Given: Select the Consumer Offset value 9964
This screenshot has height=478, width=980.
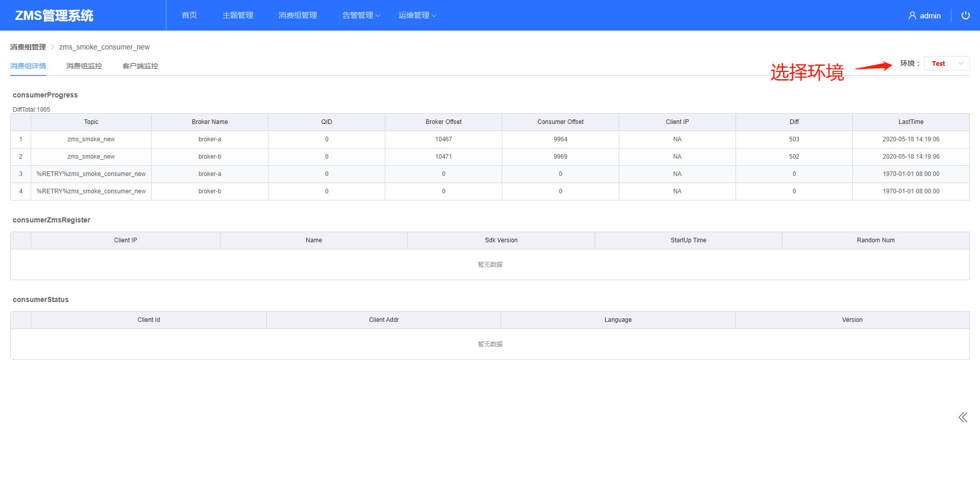Looking at the screenshot, I should (x=560, y=139).
